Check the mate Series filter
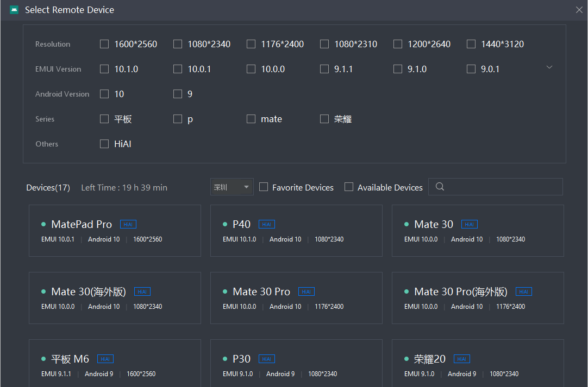 pyautogui.click(x=251, y=119)
